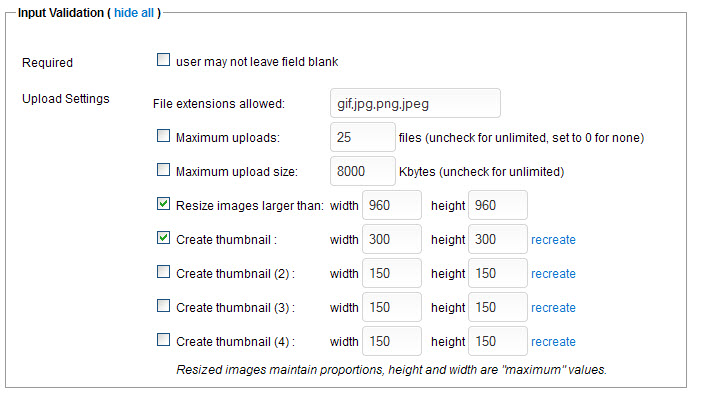The width and height of the screenshot is (701, 401).
Task: Enable 'user may not leave field blank'
Action: [x=163, y=61]
